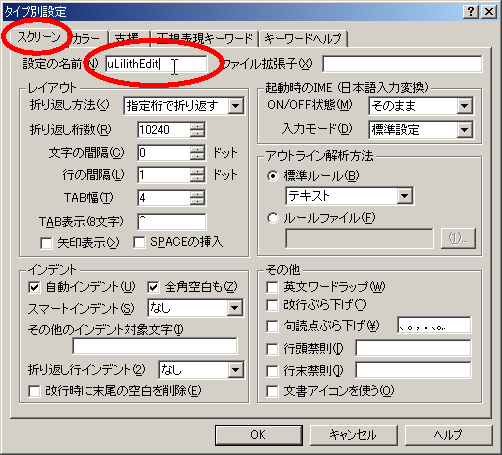Click the ファイル拡張子 input field
The height and width of the screenshot is (455, 502).
pos(402,64)
